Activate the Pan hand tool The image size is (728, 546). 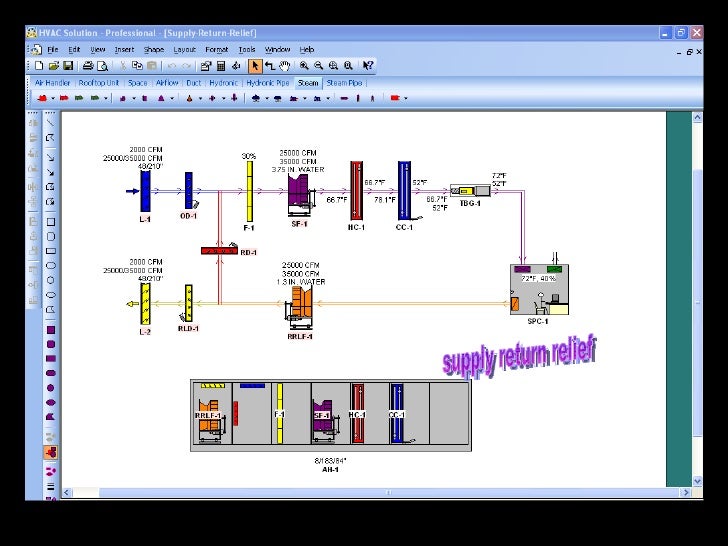pos(285,66)
